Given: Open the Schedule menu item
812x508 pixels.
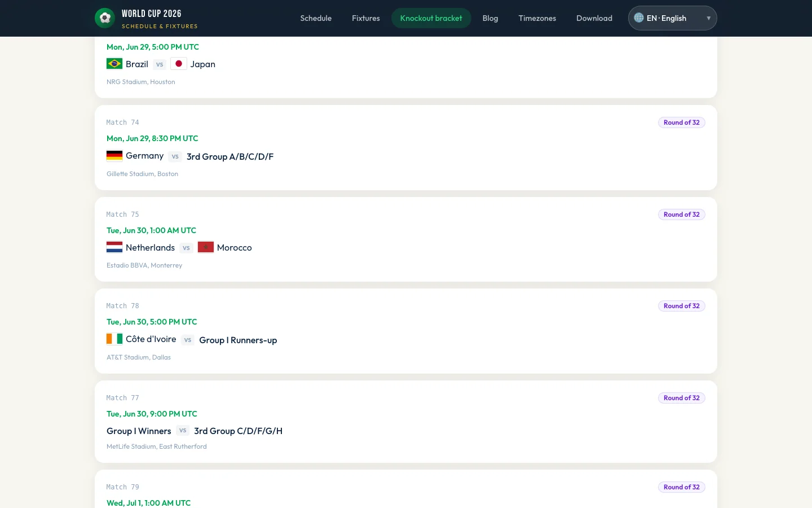Looking at the screenshot, I should tap(316, 18).
